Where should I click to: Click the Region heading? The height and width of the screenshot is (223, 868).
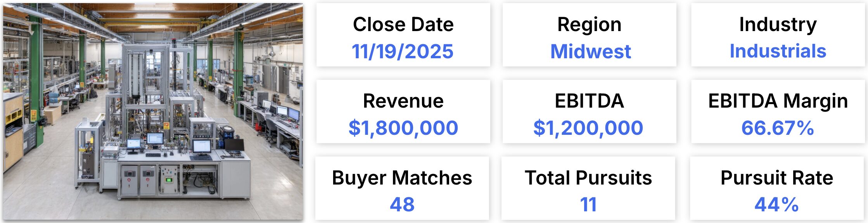coord(589,24)
